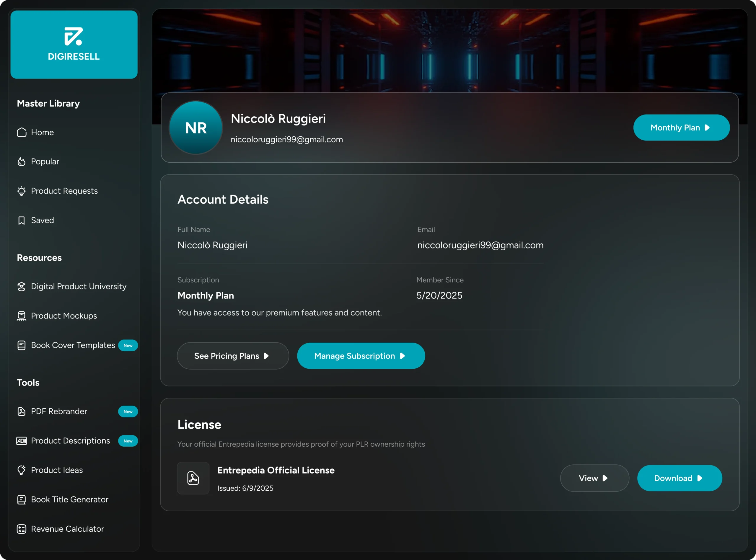Screen dimensions: 756x560
Task: Click Niccolò Ruggieri name in profile header
Action: coord(278,119)
